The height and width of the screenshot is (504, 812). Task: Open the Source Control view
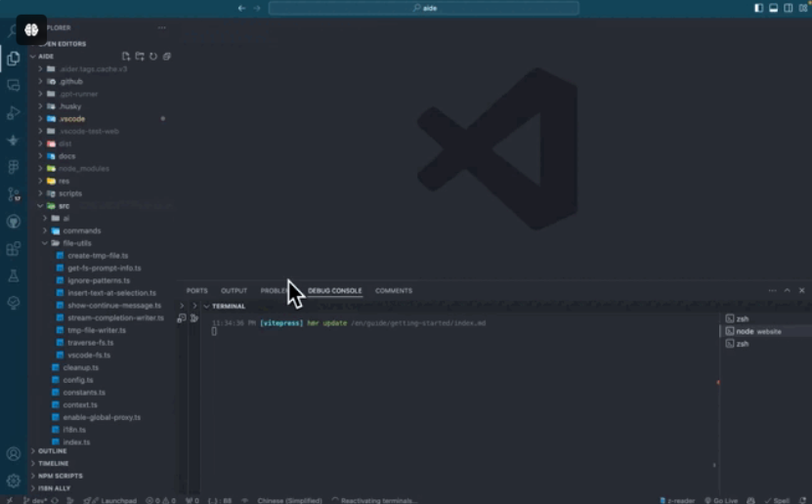tap(14, 194)
